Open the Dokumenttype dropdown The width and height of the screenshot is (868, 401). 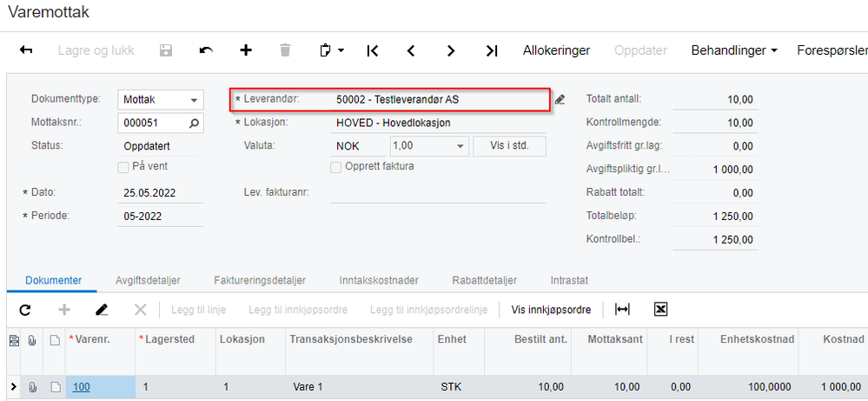point(194,100)
